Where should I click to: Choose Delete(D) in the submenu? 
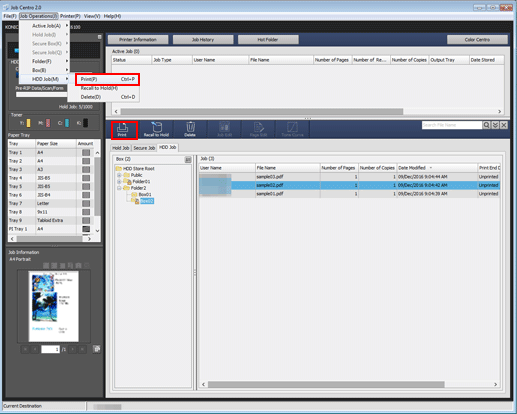(104, 97)
